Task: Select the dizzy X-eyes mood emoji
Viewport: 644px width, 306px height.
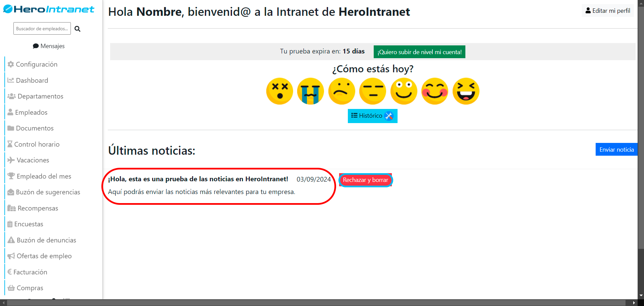Action: (279, 91)
